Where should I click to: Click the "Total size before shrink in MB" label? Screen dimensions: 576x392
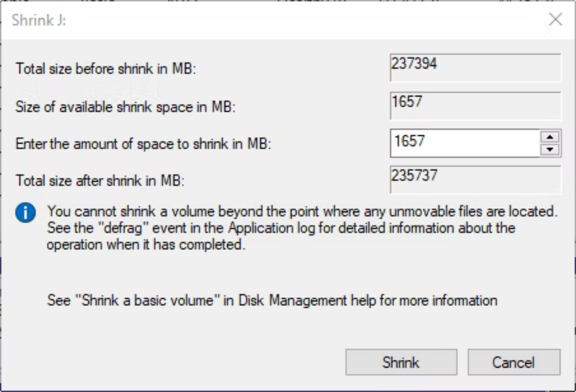106,69
